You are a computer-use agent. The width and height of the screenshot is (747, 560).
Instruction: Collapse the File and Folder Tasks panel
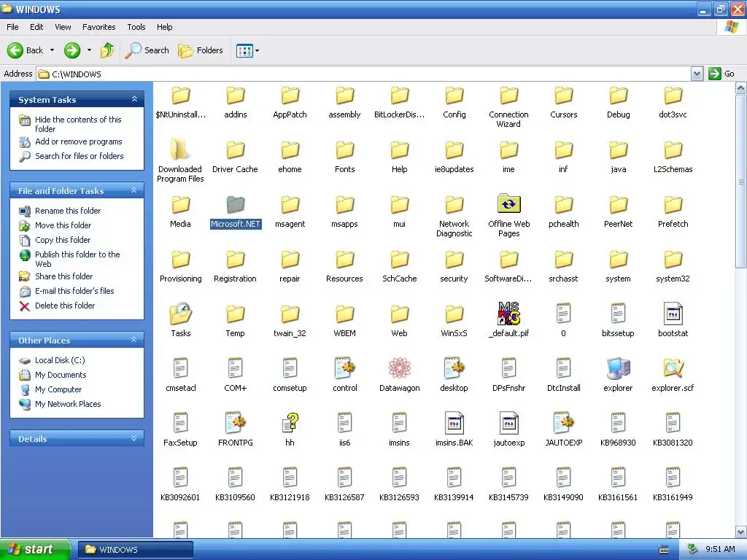coord(134,190)
